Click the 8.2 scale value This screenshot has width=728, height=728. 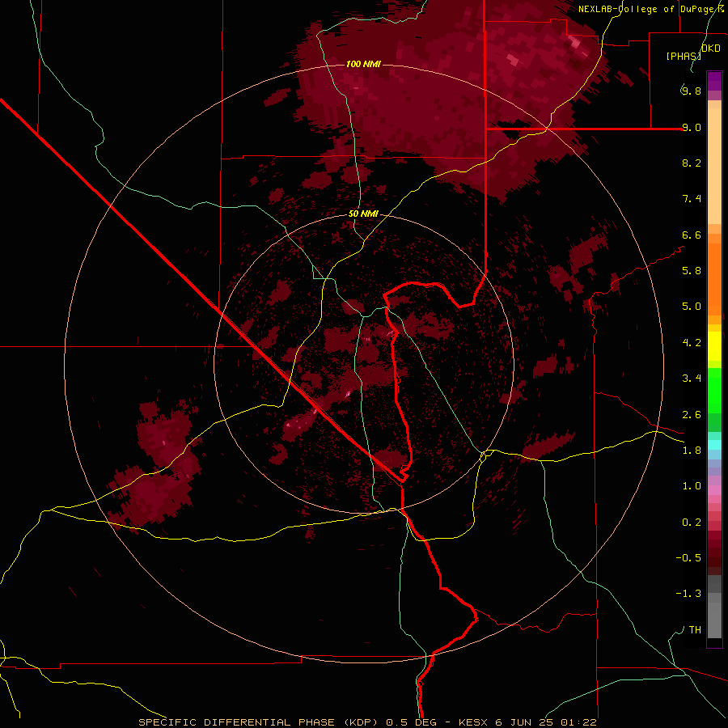click(692, 163)
